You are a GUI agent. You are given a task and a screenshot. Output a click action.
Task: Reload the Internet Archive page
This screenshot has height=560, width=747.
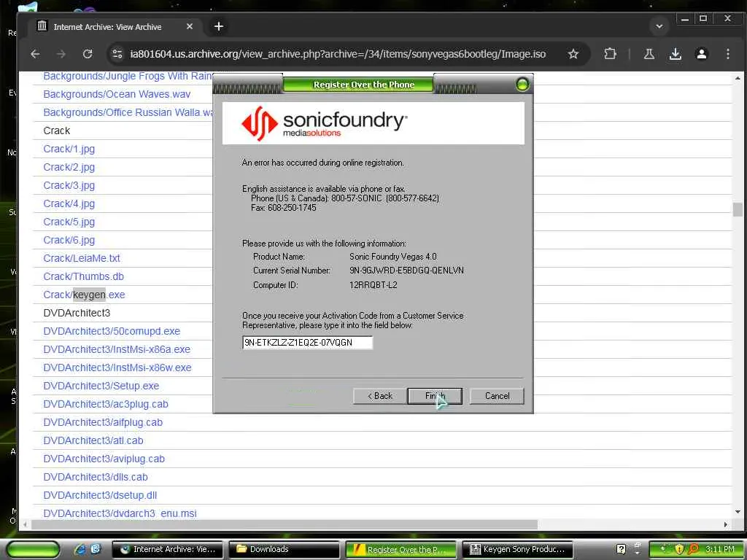pyautogui.click(x=88, y=54)
